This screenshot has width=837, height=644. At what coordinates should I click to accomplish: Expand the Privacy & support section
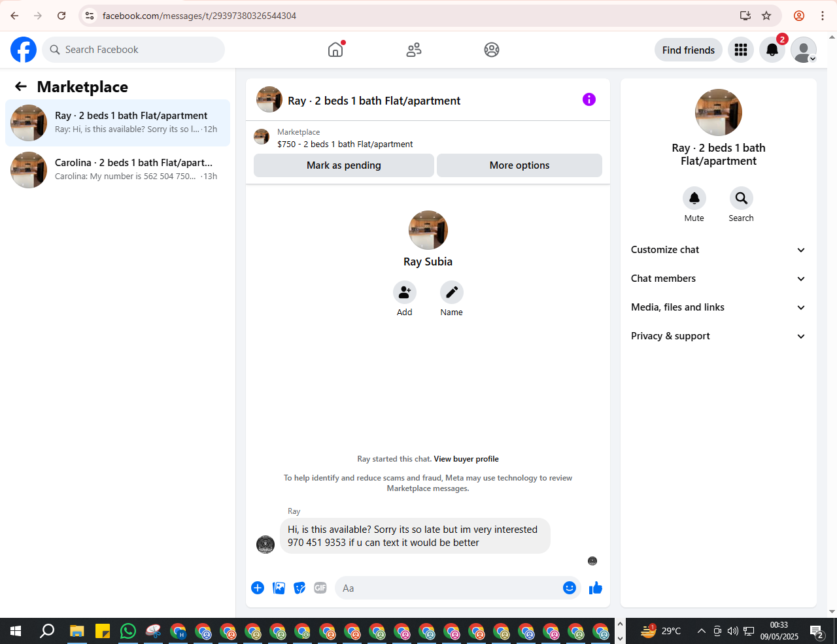click(719, 336)
